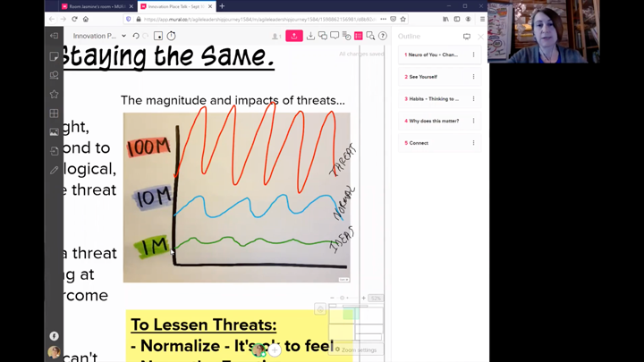
Task: Open the help question mark icon
Action: tap(383, 36)
